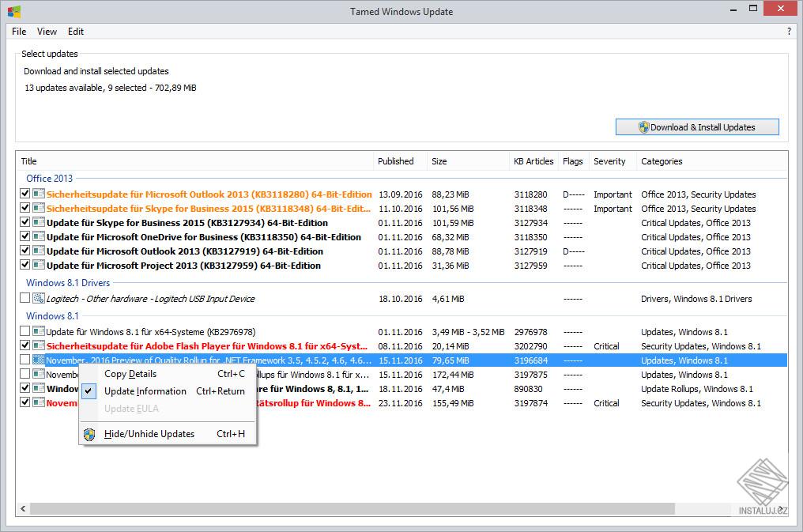The height and width of the screenshot is (532, 803).
Task: Collapse the Office 2013 group header
Action: click(49, 178)
